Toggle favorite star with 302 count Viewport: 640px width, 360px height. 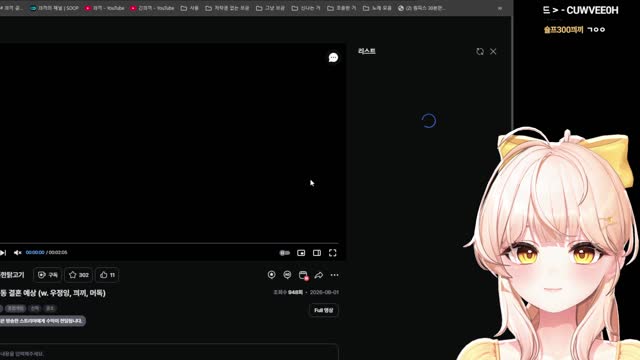coord(78,275)
